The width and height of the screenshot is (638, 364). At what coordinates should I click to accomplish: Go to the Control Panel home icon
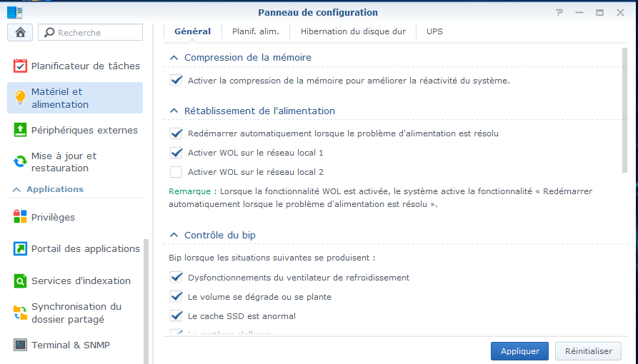click(20, 33)
